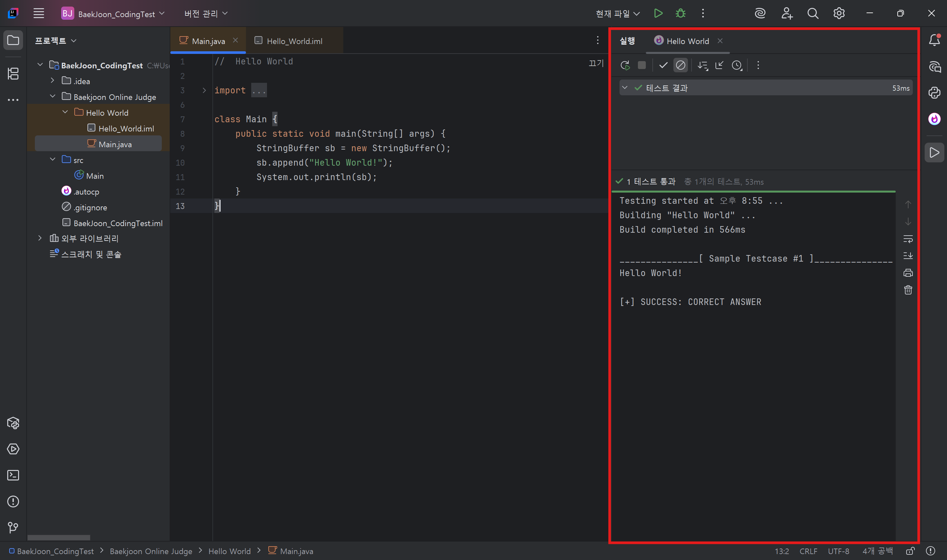947x560 pixels.
Task: Expand the external libraries node
Action: pyautogui.click(x=40, y=238)
